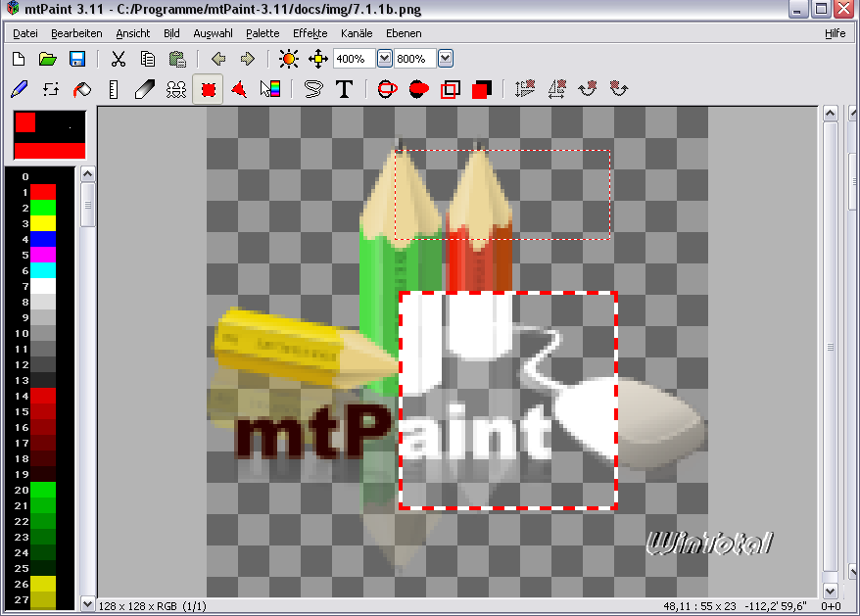
Task: Pick yellow palette colour 3
Action: 43,223
